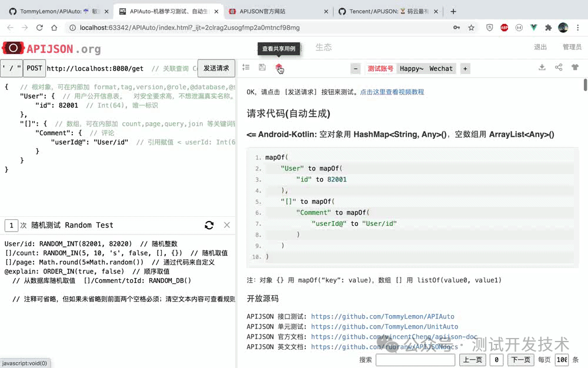Click code line 7 "userId@" to "User/id"
The width and height of the screenshot is (588, 368).
[x=353, y=224]
